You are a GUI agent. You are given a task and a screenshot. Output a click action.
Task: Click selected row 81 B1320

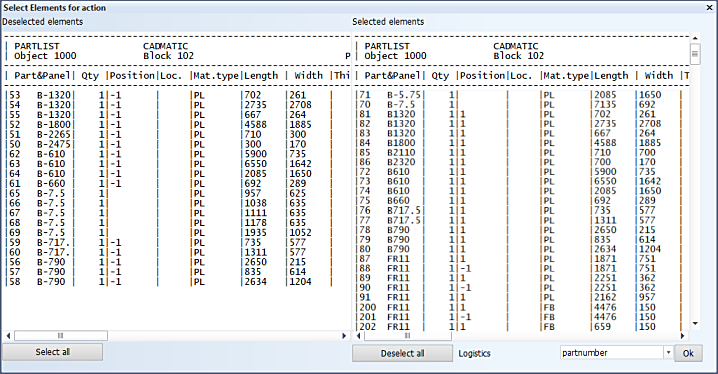(522, 114)
